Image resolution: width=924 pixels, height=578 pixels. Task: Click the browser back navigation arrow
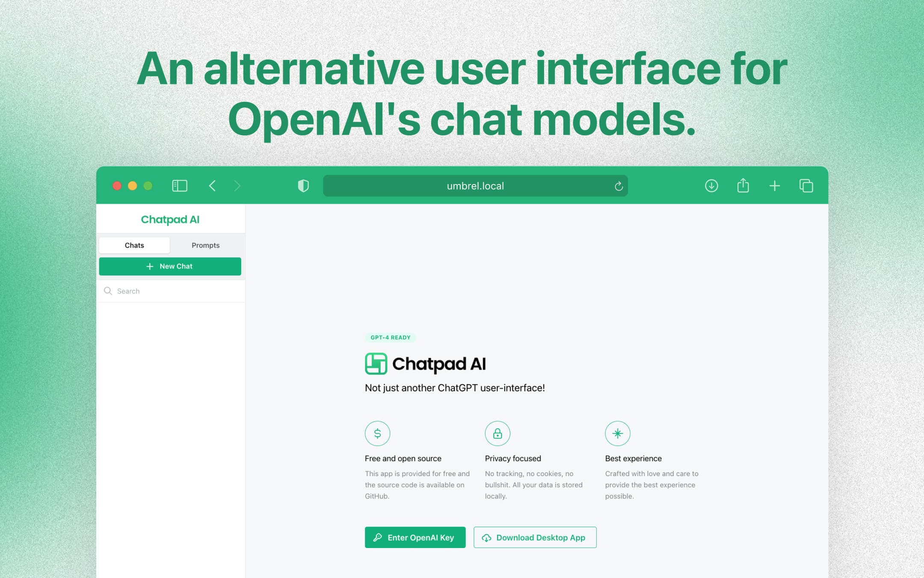click(212, 186)
